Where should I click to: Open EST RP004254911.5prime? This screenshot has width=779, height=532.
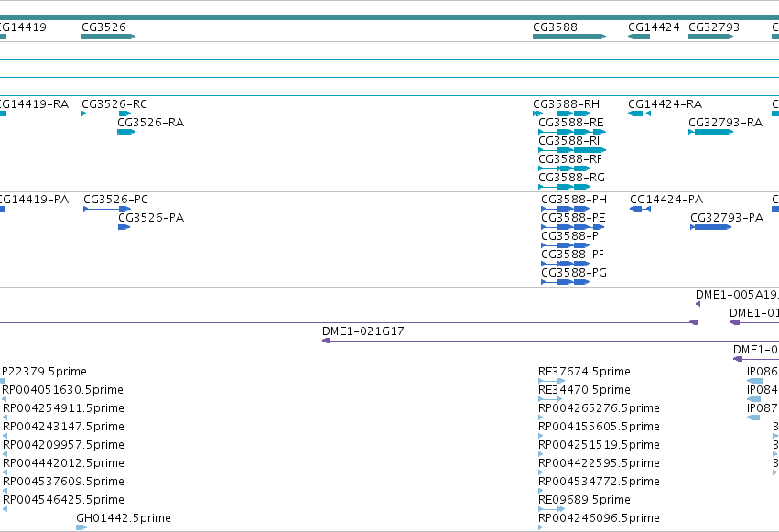[x=5, y=418]
